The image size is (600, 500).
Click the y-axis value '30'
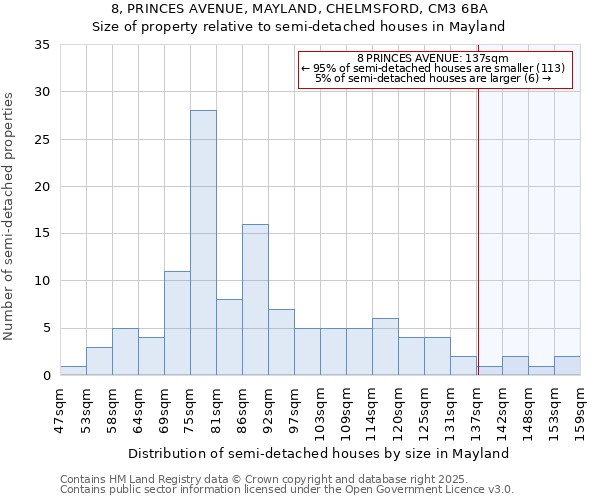[x=42, y=92]
